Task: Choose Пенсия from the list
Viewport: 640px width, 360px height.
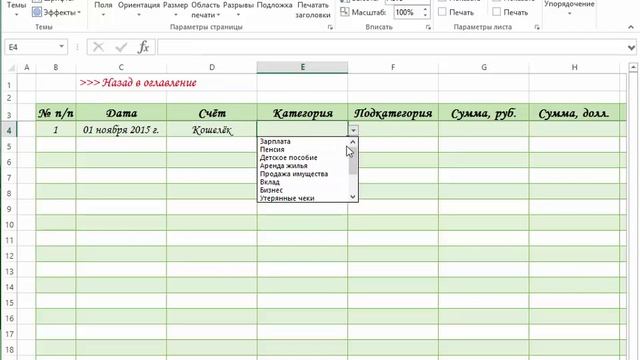Action: (x=303, y=149)
